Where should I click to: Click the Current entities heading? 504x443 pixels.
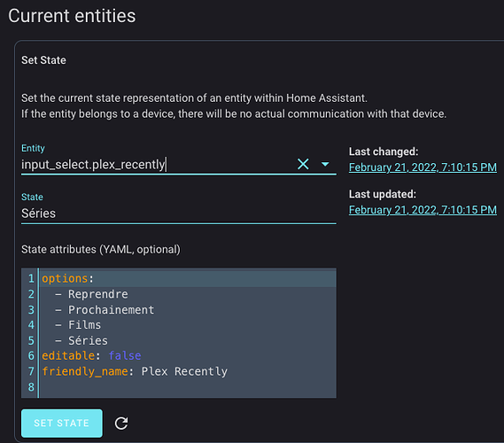[x=72, y=16]
